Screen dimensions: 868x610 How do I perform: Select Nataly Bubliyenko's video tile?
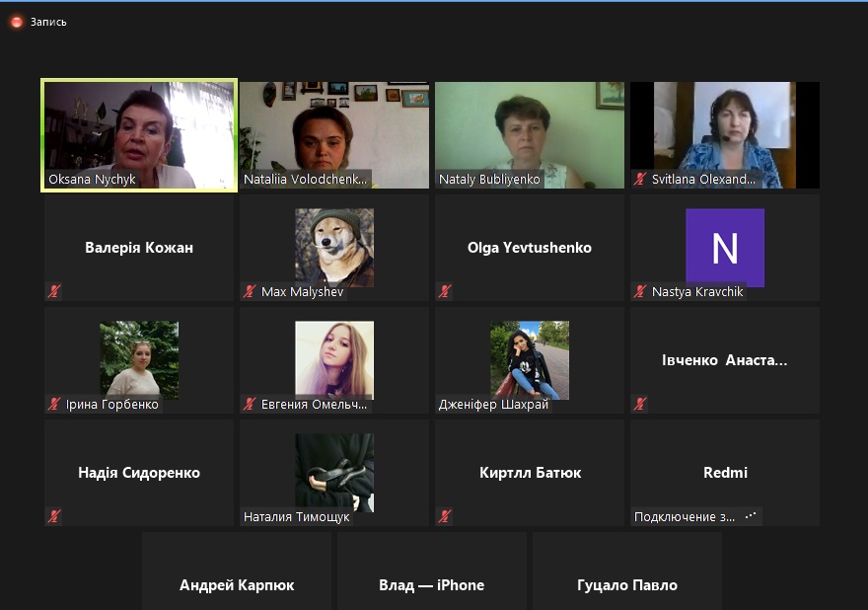530,135
